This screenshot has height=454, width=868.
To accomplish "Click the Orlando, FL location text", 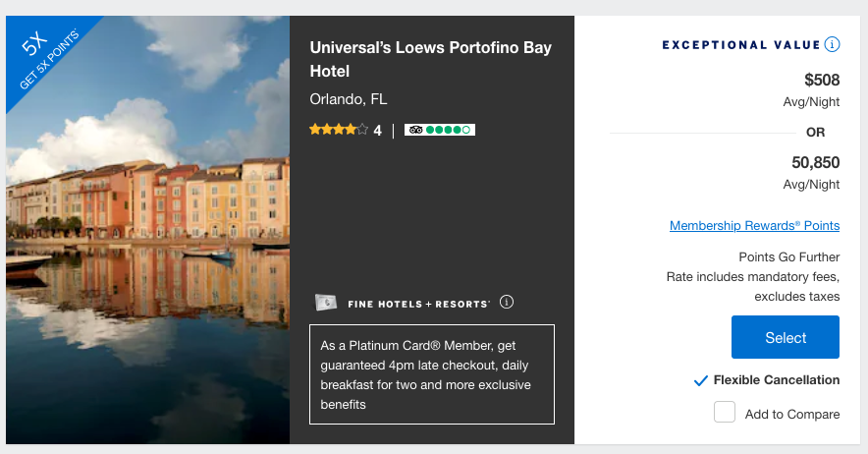I will [349, 99].
